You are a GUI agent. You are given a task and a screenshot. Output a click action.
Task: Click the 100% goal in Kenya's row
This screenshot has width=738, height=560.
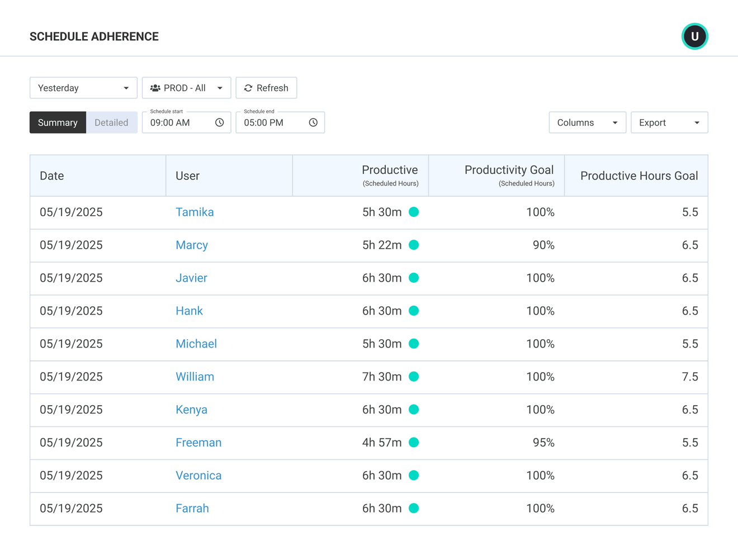540,410
